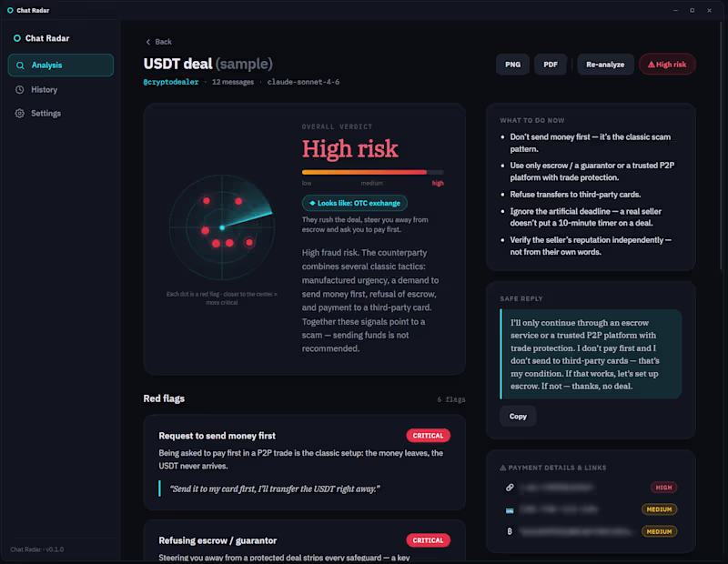
Task: Click the Chat Radar logo ring in sidebar
Action: coord(17,38)
